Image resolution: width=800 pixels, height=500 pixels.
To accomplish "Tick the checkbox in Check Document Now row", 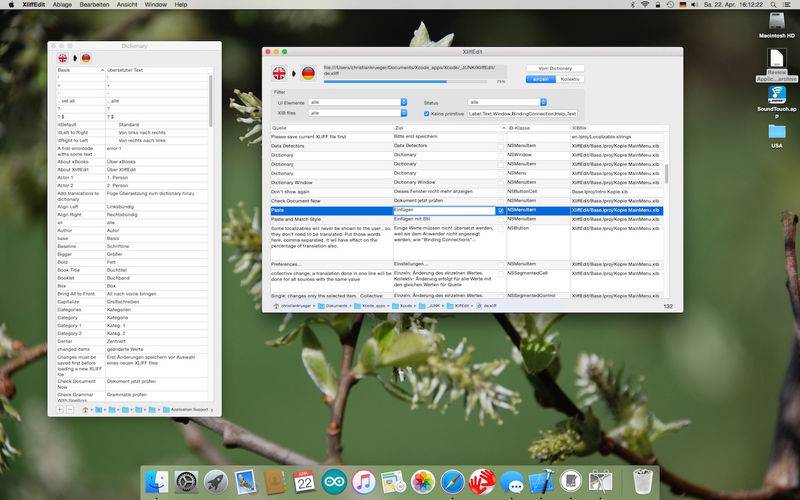I will pos(501,201).
